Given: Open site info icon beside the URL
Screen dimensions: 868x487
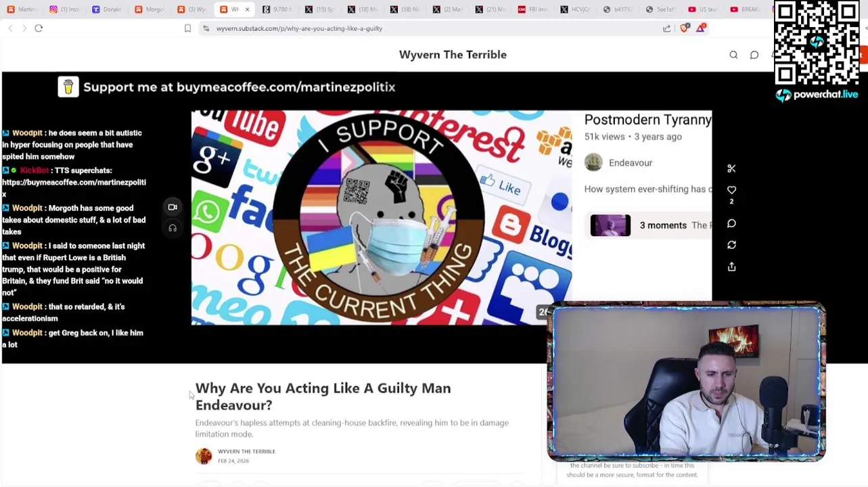Looking at the screenshot, I should (206, 28).
